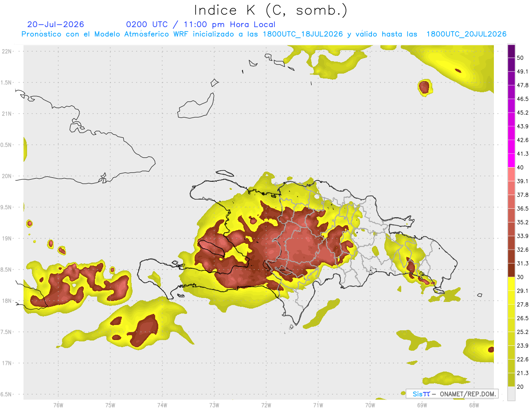Click the "21N" latitude axis label
This screenshot has width=532, height=411.
pyautogui.click(x=8, y=114)
